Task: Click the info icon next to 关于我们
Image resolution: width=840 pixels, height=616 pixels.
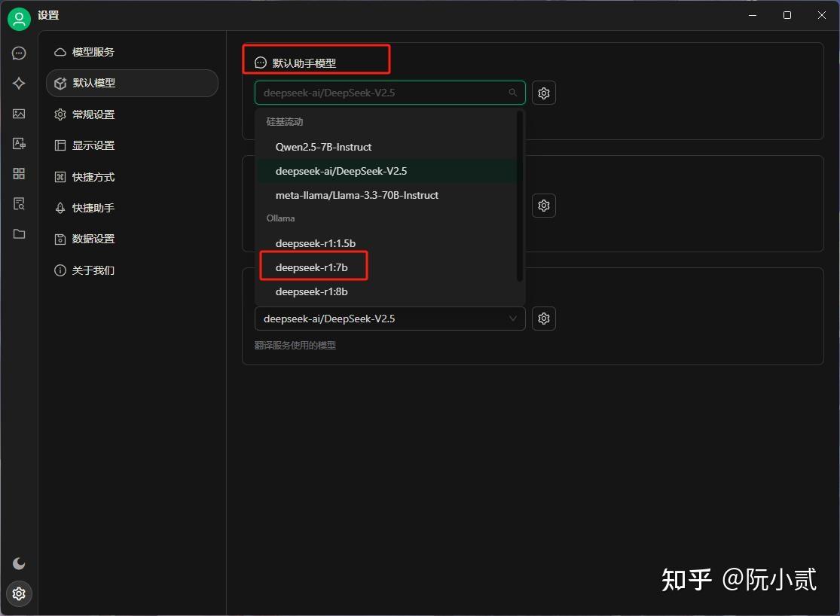Action: [x=60, y=270]
